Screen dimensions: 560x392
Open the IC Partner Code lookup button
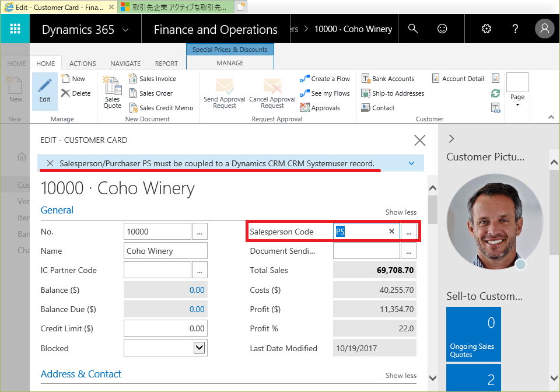[199, 270]
